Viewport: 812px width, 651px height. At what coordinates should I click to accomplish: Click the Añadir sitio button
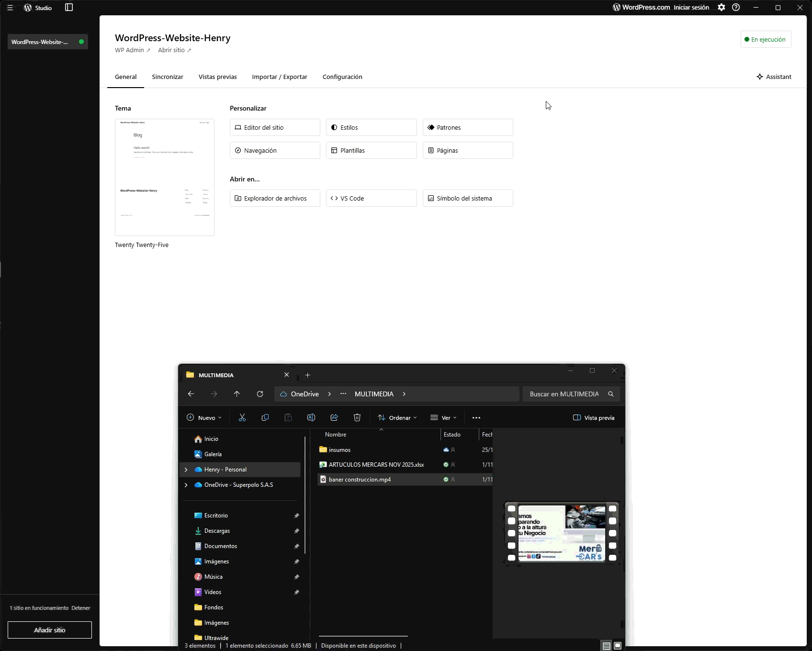point(50,630)
